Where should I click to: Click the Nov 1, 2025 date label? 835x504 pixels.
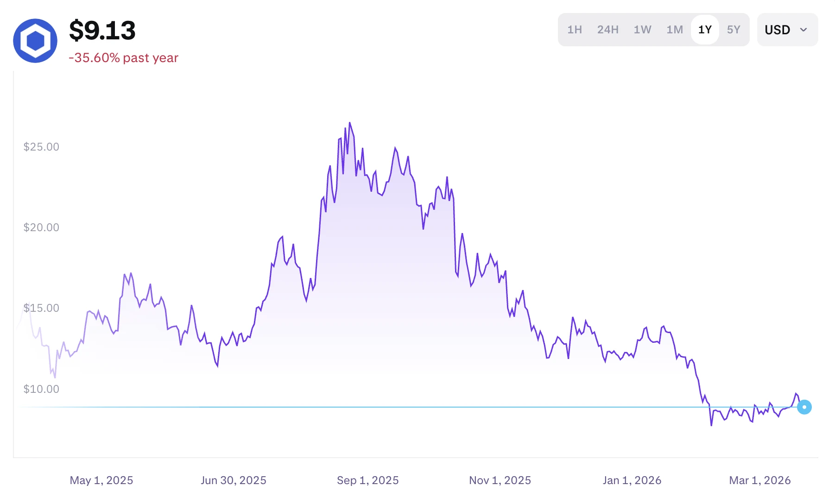(x=500, y=480)
